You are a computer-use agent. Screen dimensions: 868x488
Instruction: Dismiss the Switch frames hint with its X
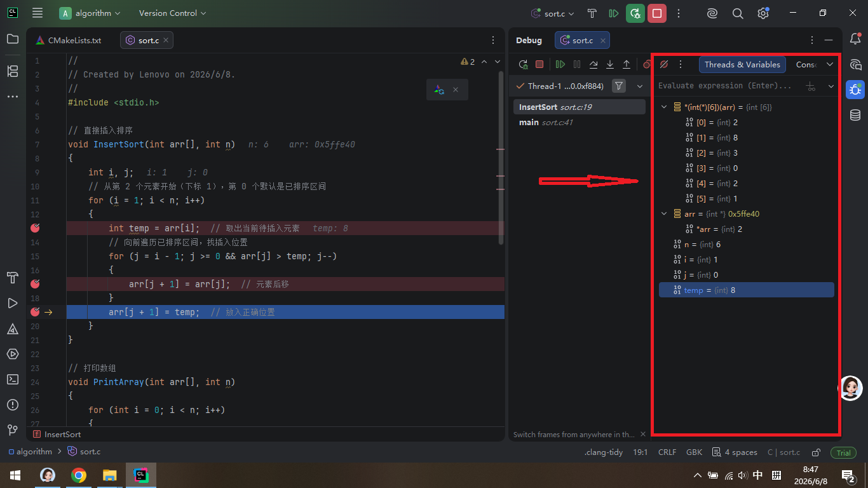pos(642,435)
